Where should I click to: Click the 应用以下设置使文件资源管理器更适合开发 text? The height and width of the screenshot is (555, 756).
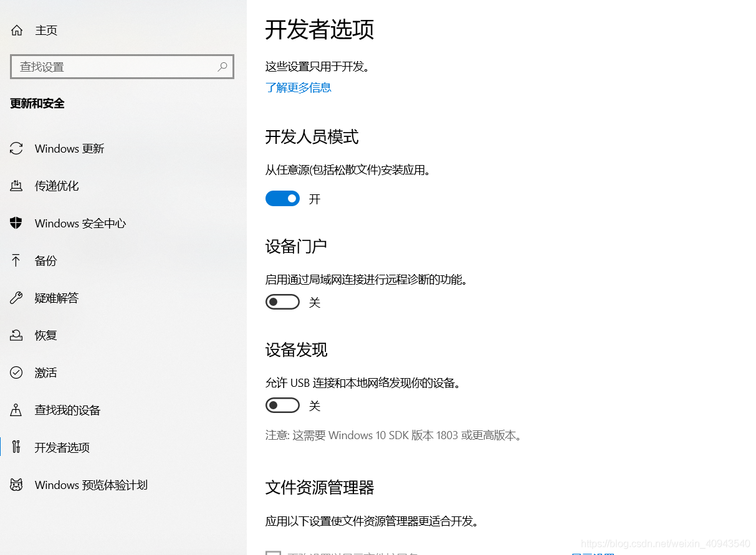click(372, 521)
